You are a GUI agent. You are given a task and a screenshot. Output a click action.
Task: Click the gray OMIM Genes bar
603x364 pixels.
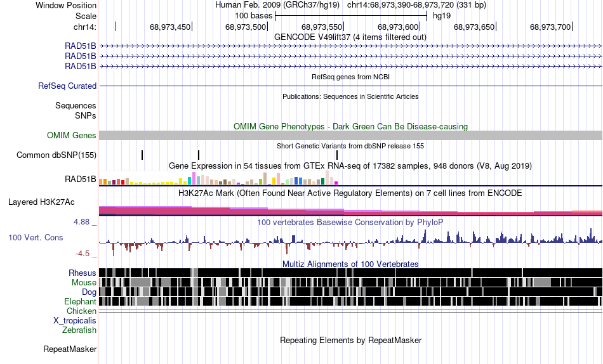coord(351,135)
